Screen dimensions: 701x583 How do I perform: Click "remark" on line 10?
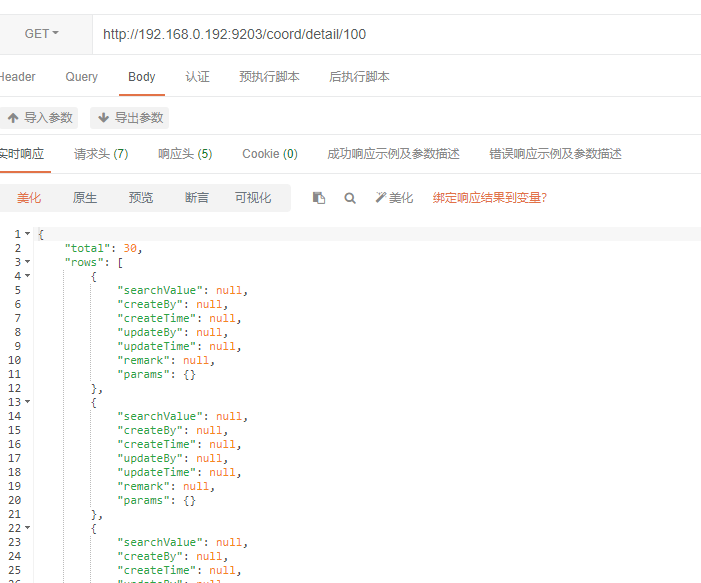(144, 360)
